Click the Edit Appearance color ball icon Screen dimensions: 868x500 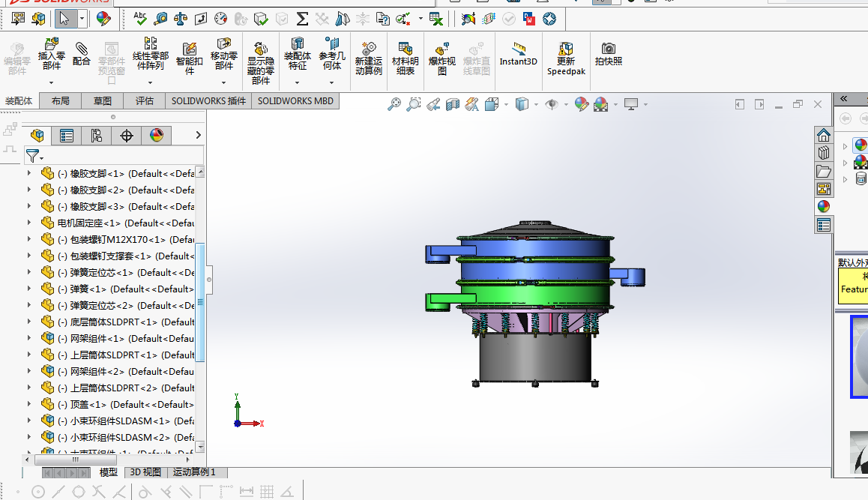[582, 105]
